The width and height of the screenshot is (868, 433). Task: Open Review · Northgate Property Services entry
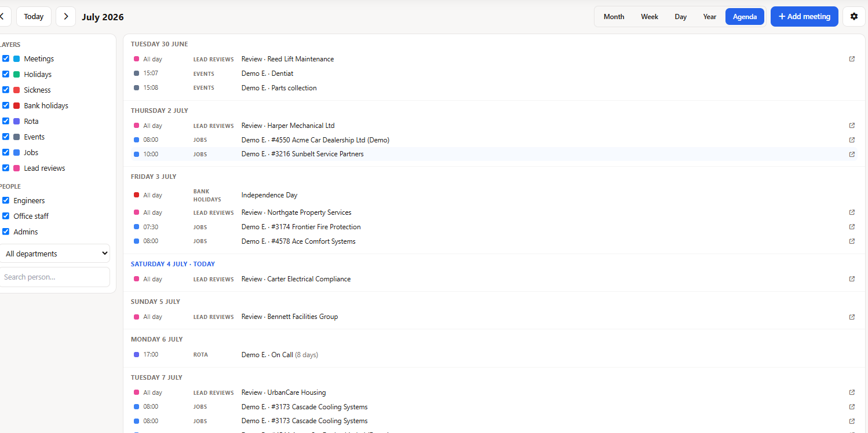coord(494,212)
